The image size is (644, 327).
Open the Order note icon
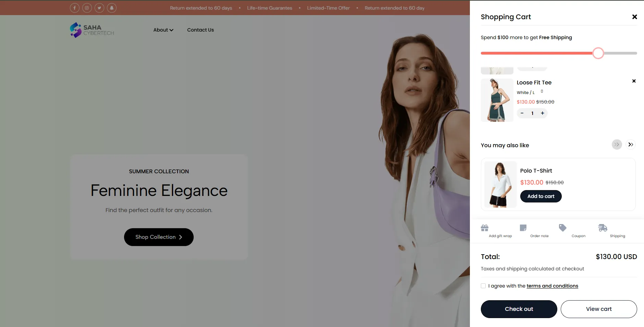click(x=523, y=227)
